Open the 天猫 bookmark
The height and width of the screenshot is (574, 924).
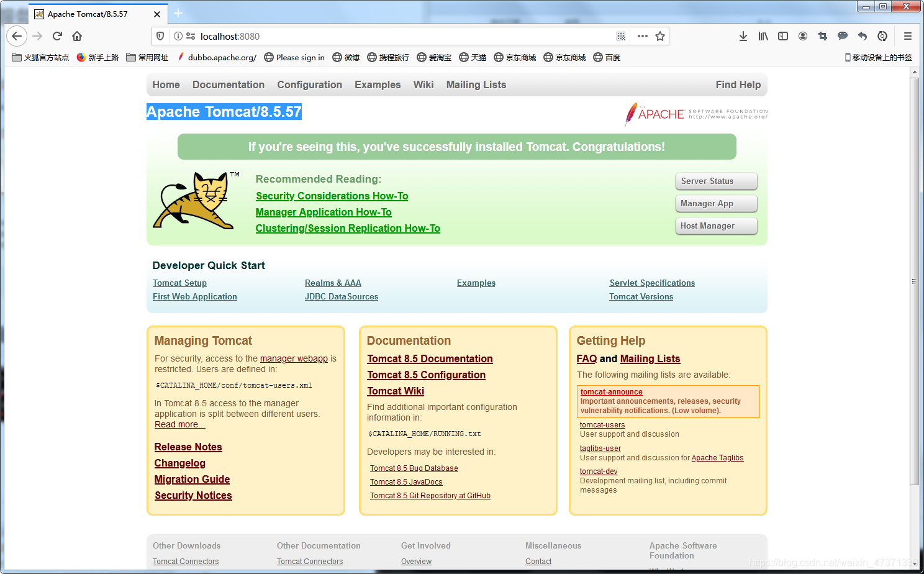pyautogui.click(x=473, y=57)
